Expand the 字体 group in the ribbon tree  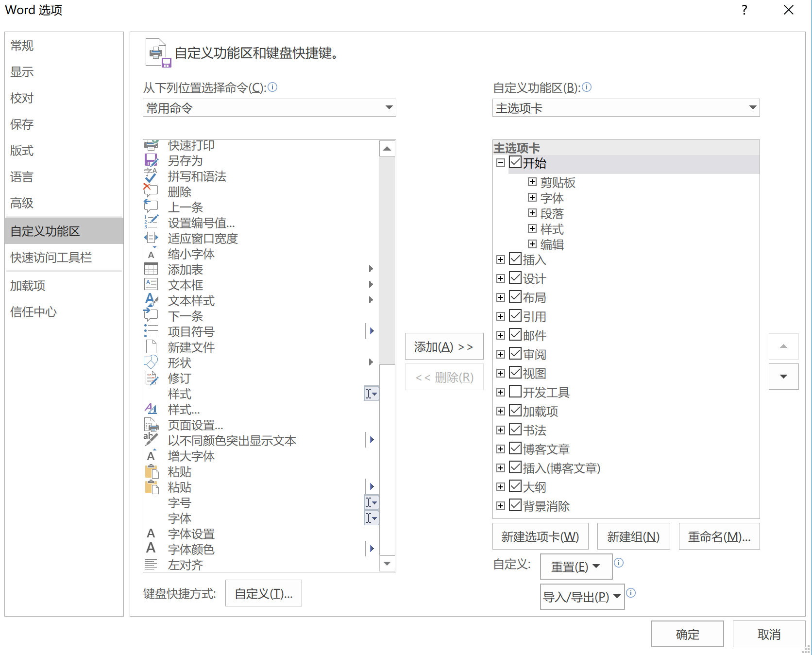pyautogui.click(x=532, y=198)
